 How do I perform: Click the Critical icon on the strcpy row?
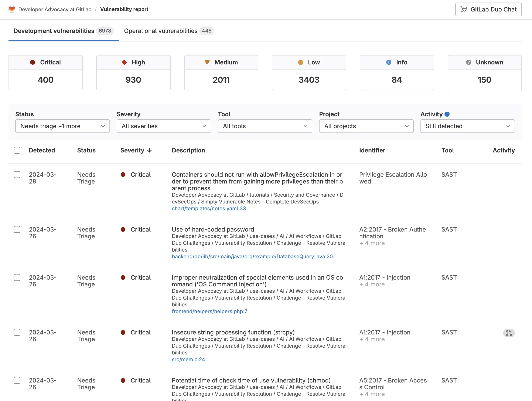tap(123, 332)
